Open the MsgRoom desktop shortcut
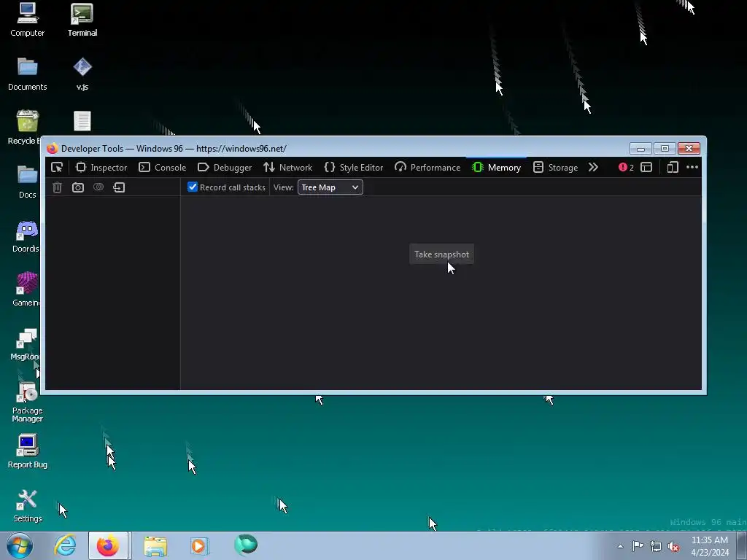Viewport: 747px width, 560px height. [26, 344]
